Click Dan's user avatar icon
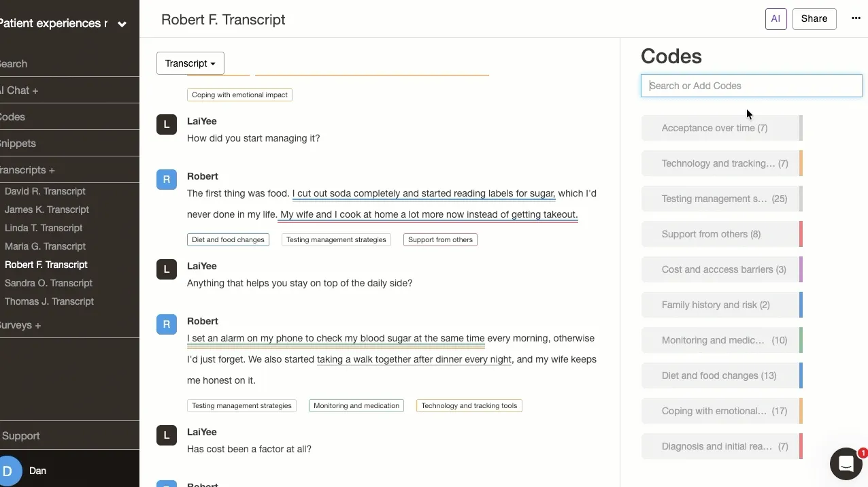This screenshot has height=487, width=868. tap(10, 471)
